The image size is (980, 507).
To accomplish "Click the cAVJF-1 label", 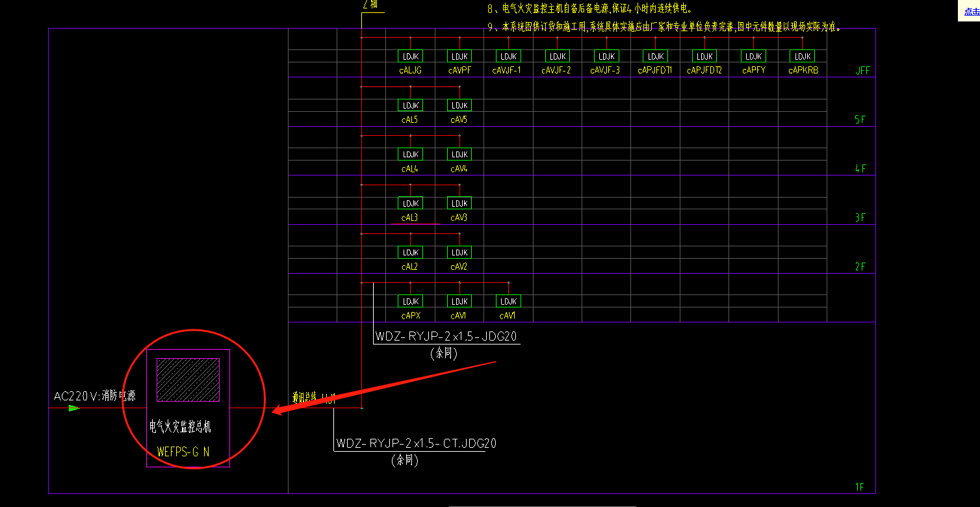I will (x=506, y=70).
